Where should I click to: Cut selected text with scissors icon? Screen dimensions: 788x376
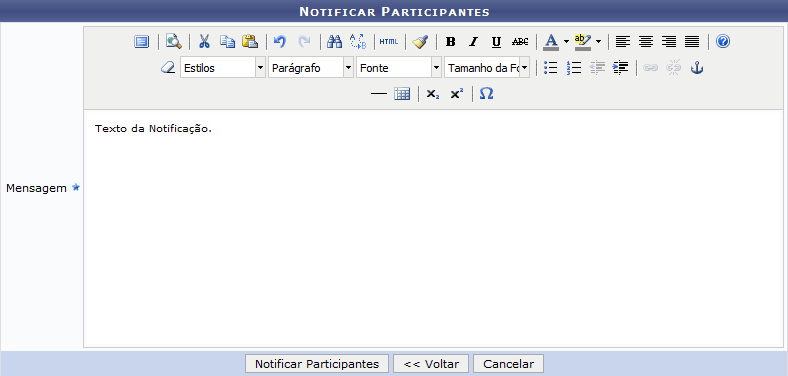(x=204, y=42)
